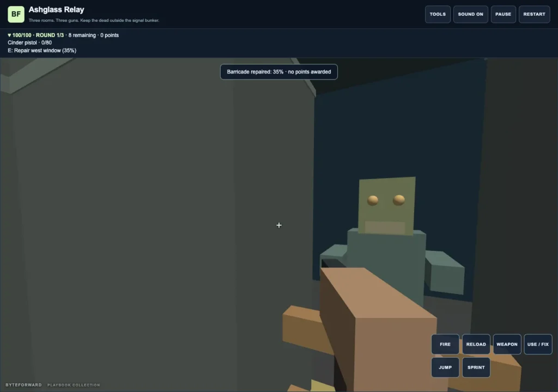Tap the FIRE button

pos(445,344)
